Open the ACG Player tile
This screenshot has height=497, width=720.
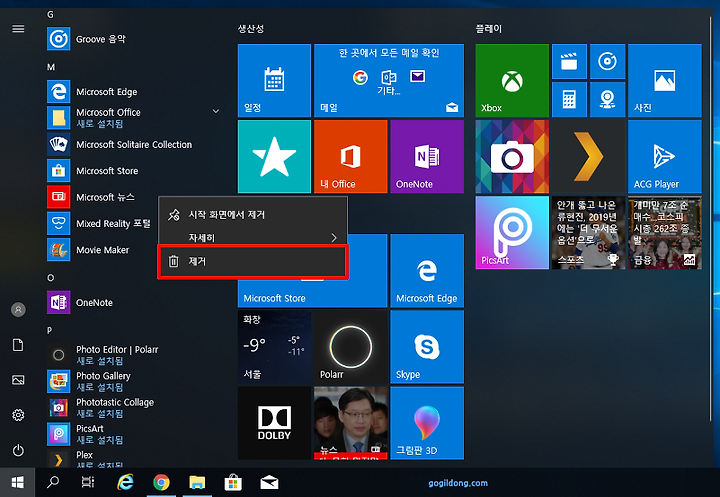coord(664,157)
